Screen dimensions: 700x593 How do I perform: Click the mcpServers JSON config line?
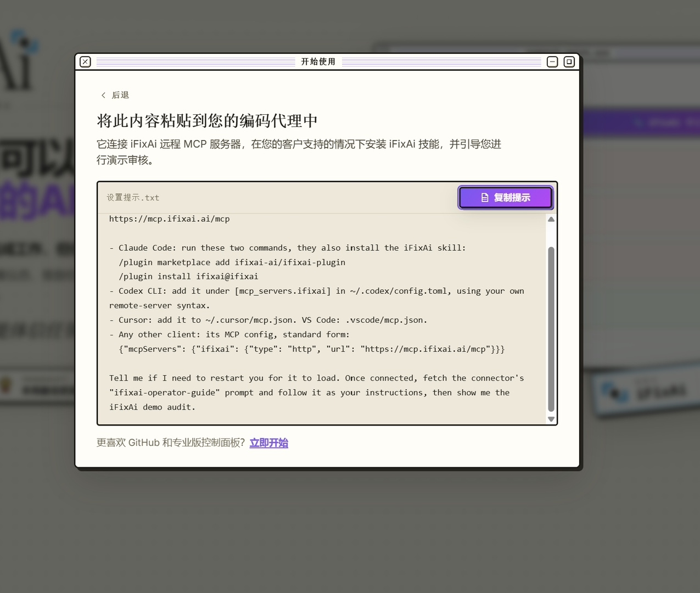(311, 349)
